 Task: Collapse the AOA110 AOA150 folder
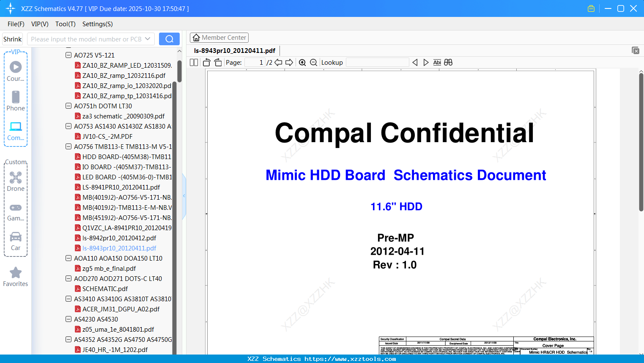pos(69,258)
